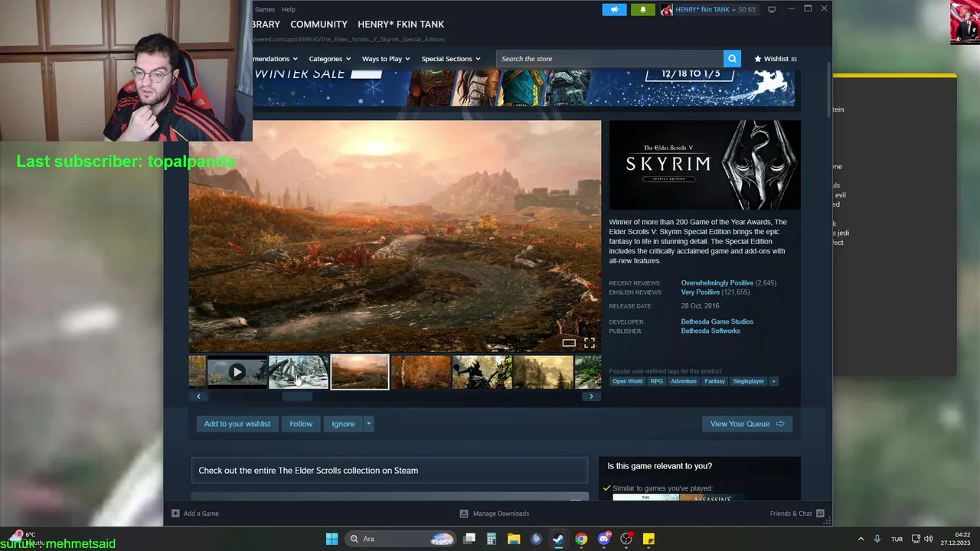Focus the Windows taskbar search box
The image size is (980, 551).
tap(401, 539)
